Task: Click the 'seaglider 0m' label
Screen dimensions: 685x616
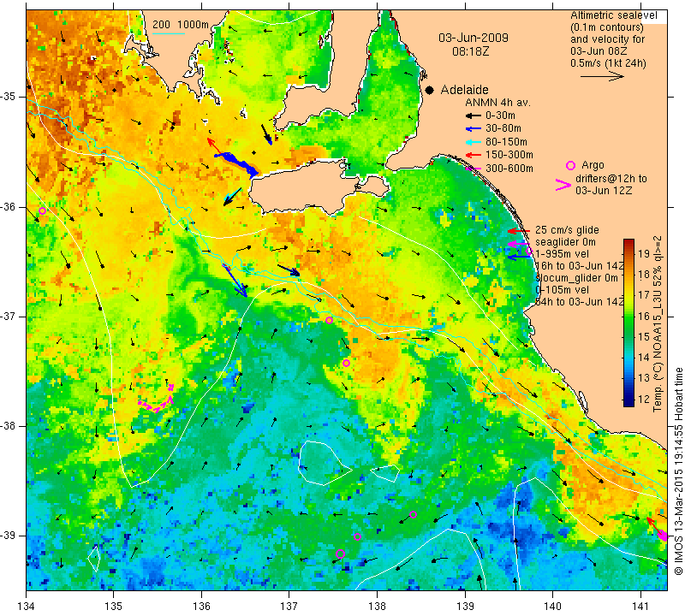Action: point(565,242)
